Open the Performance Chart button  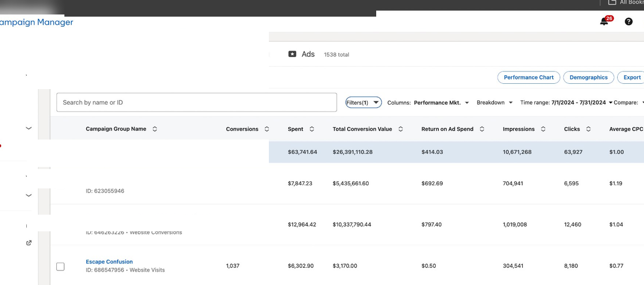point(529,77)
